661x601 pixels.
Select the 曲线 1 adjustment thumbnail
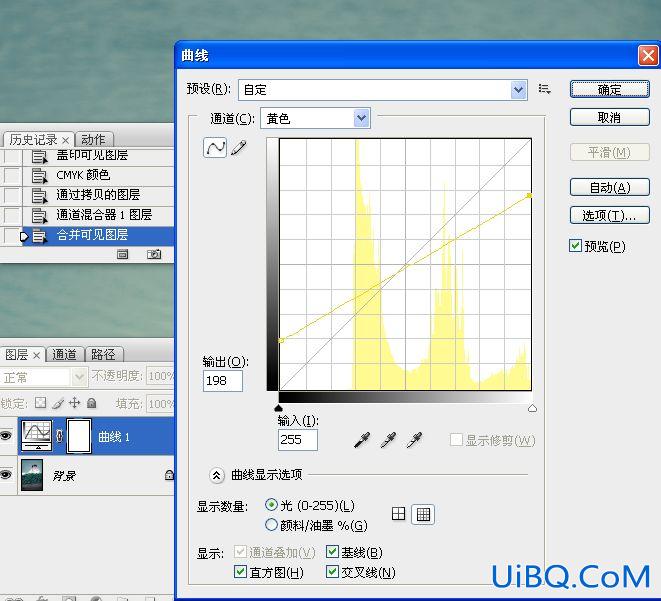[37, 436]
